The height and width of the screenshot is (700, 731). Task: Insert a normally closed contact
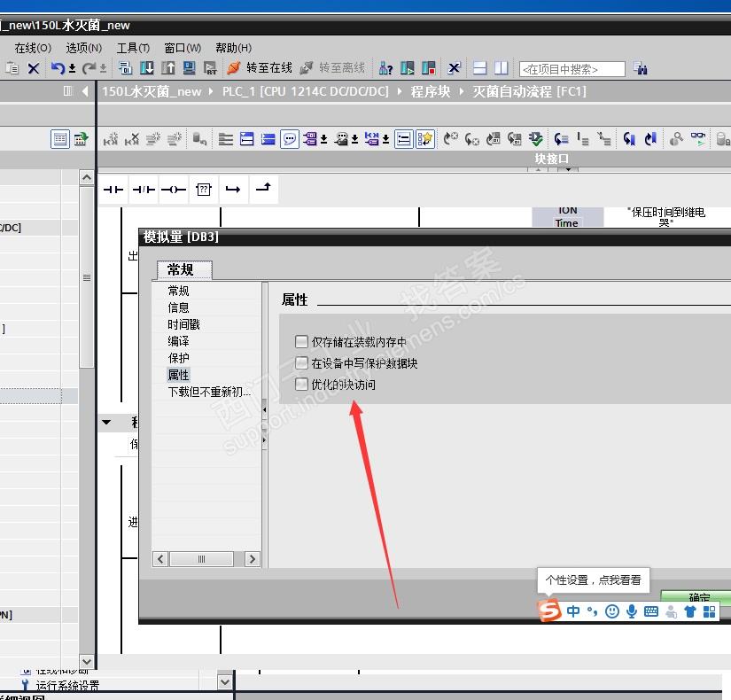coord(144,190)
